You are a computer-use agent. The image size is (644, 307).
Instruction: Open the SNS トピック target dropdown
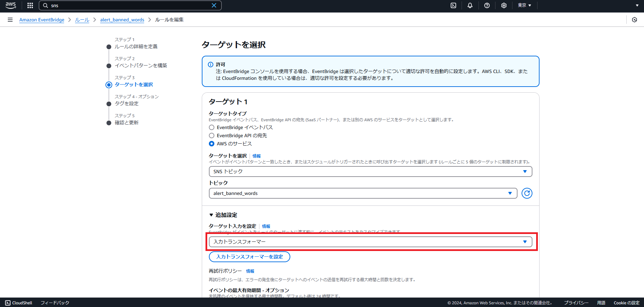point(370,171)
